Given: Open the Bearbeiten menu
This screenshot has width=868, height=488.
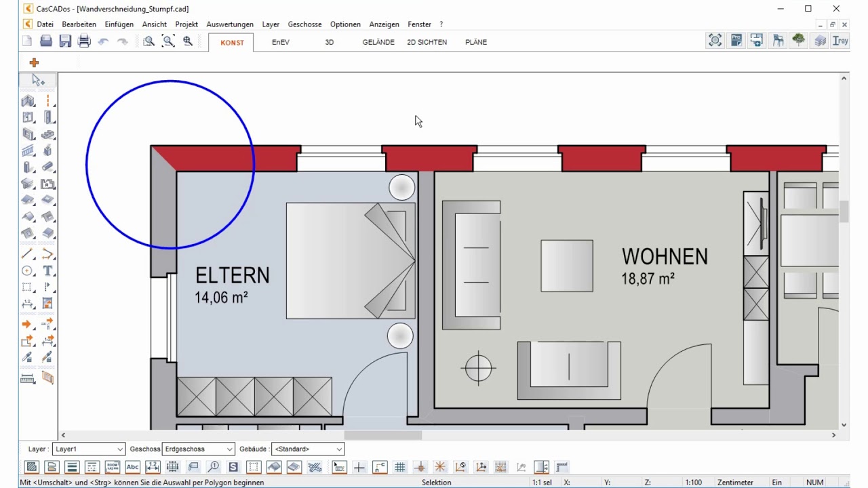Looking at the screenshot, I should tap(79, 24).
